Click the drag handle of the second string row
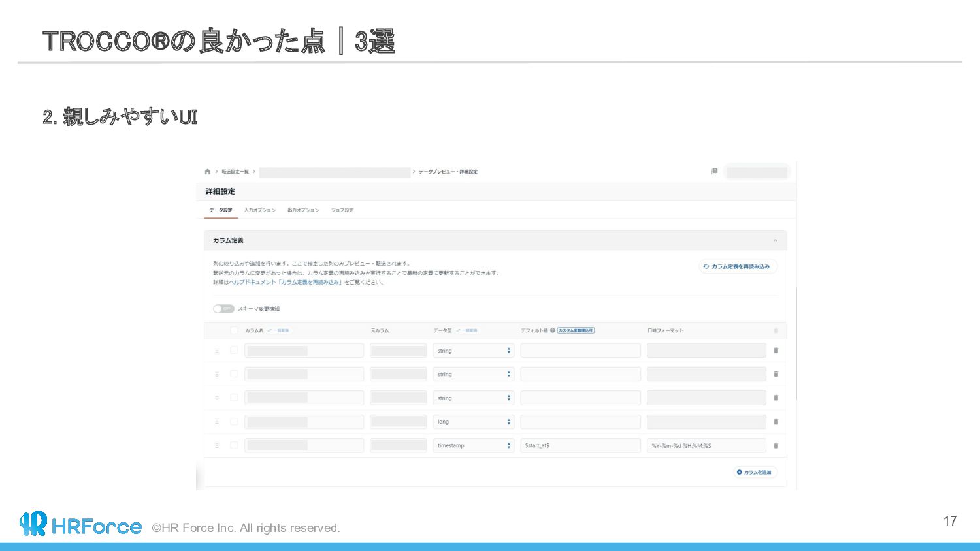This screenshot has height=551, width=980. pos(217,374)
